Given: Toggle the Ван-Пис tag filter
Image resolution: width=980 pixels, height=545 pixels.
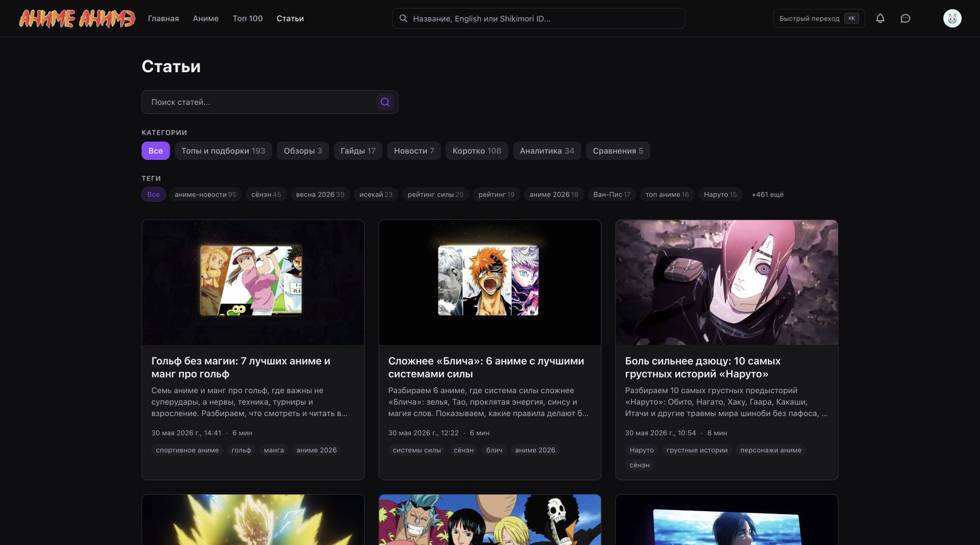Looking at the screenshot, I should click(x=612, y=194).
